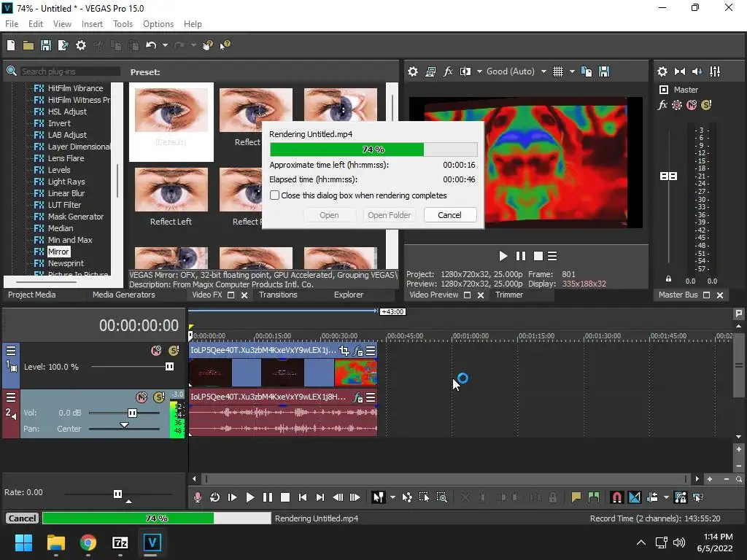Click the Video Output FX icon in preview
Screen dimensions: 747x560
click(x=448, y=71)
